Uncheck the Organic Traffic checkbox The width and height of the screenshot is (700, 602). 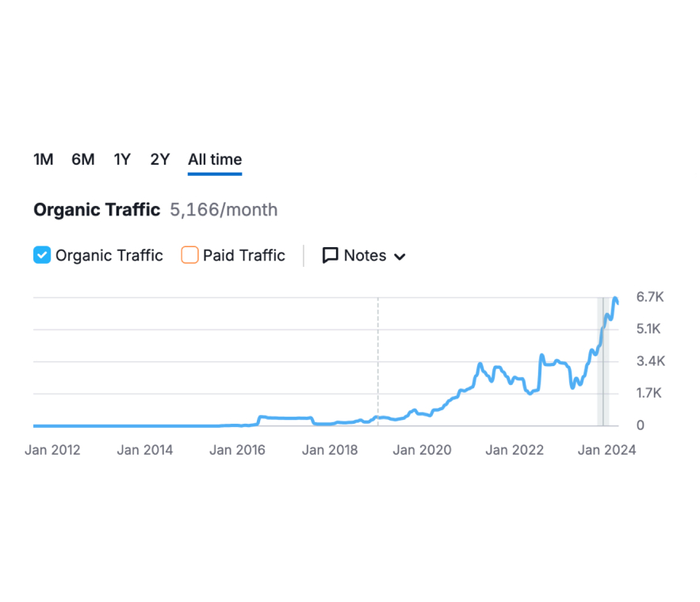pyautogui.click(x=42, y=255)
